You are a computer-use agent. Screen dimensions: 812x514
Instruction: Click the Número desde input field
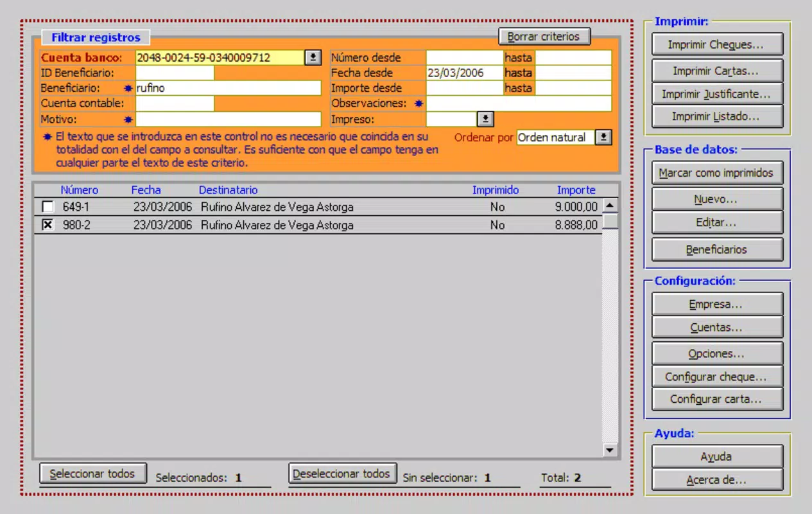[465, 57]
